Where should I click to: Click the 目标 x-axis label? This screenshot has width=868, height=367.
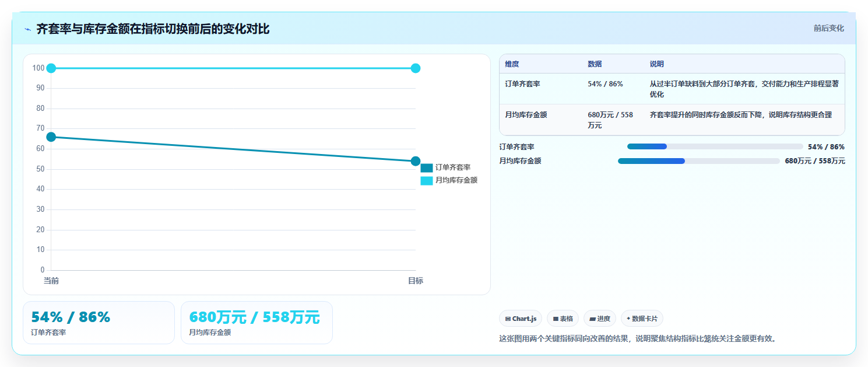coord(416,281)
